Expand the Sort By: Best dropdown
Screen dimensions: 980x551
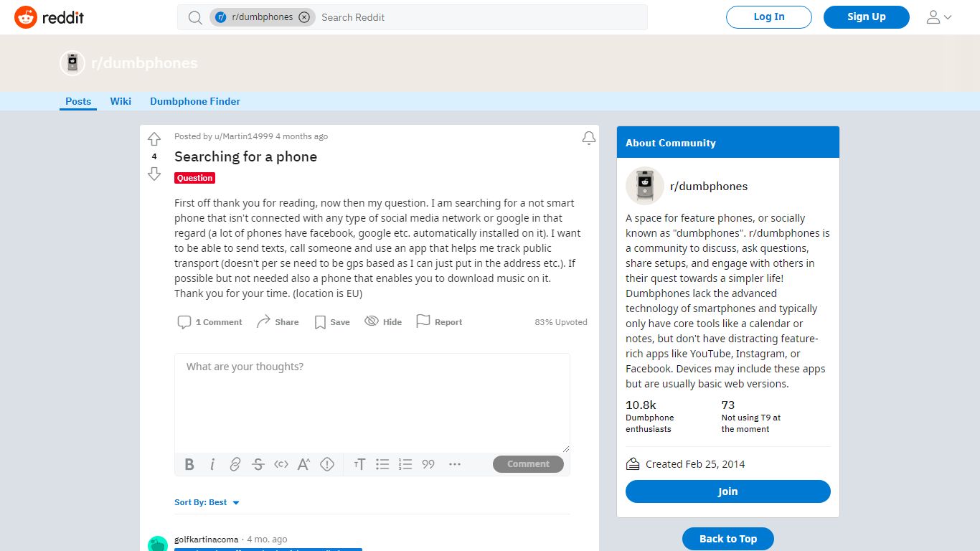point(207,502)
